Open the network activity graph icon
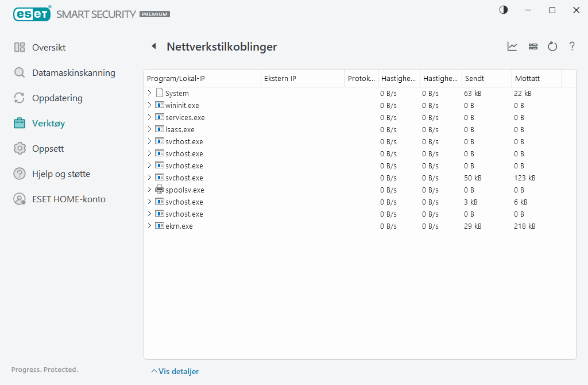The height and width of the screenshot is (385, 588). [x=512, y=47]
